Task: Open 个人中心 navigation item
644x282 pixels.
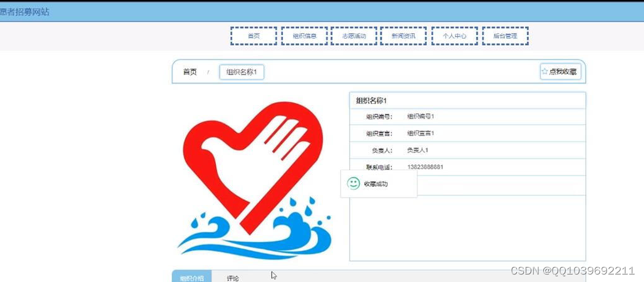Action: pos(454,36)
